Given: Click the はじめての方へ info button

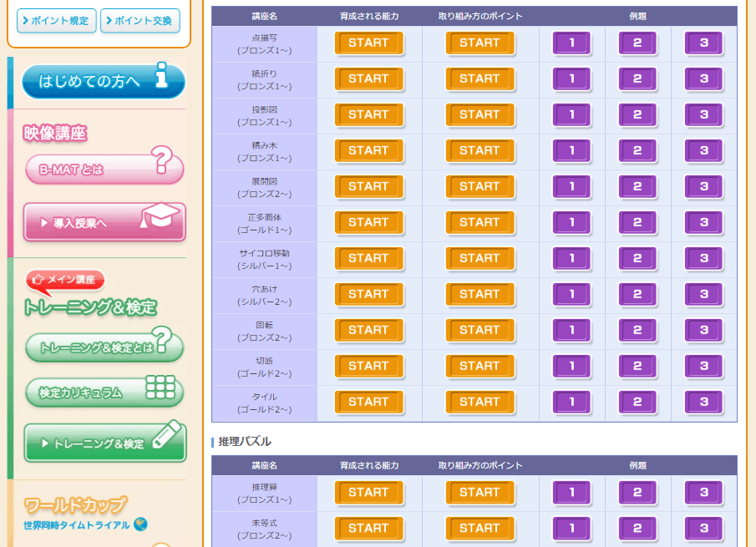Looking at the screenshot, I should coord(103,81).
